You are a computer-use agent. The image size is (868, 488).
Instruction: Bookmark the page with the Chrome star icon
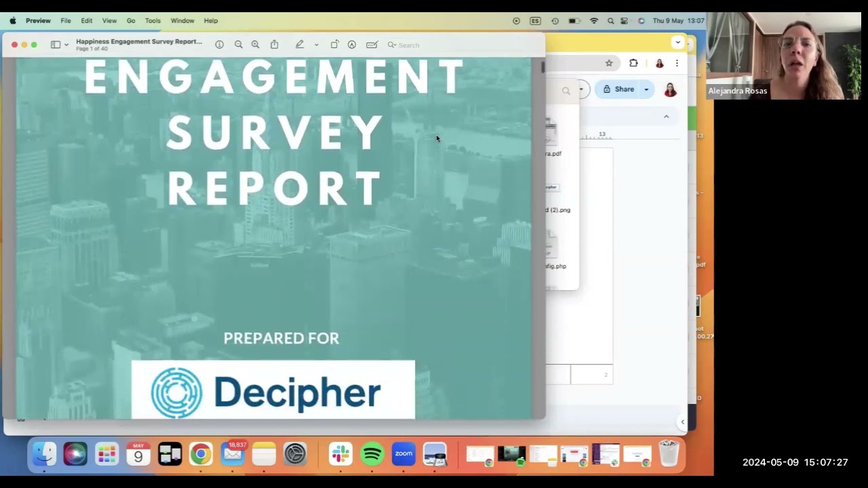click(609, 63)
